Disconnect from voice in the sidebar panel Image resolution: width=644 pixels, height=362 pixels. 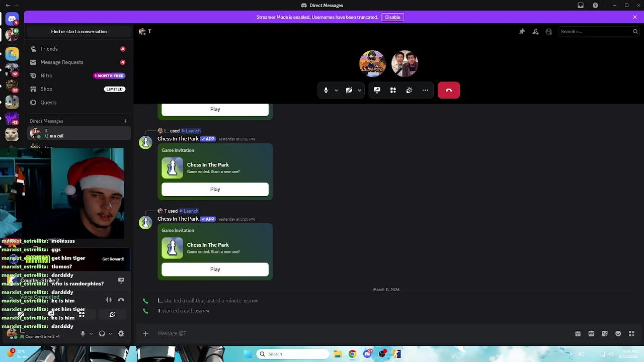[121, 300]
